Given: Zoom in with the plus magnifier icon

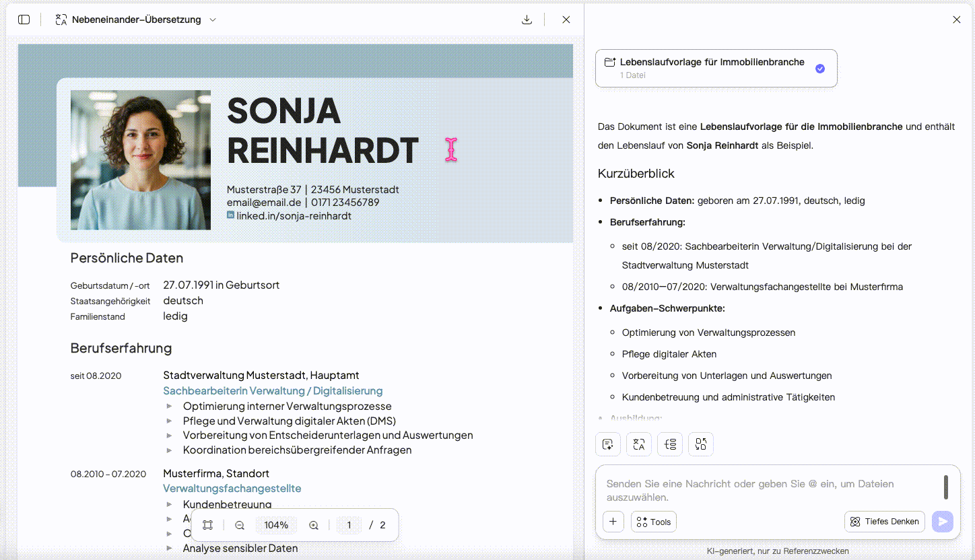Looking at the screenshot, I should (314, 525).
